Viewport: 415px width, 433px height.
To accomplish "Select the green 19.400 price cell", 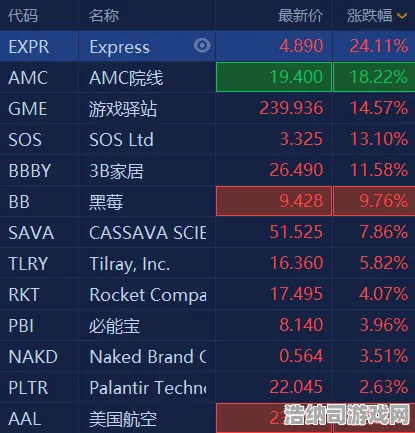I will pos(274,77).
